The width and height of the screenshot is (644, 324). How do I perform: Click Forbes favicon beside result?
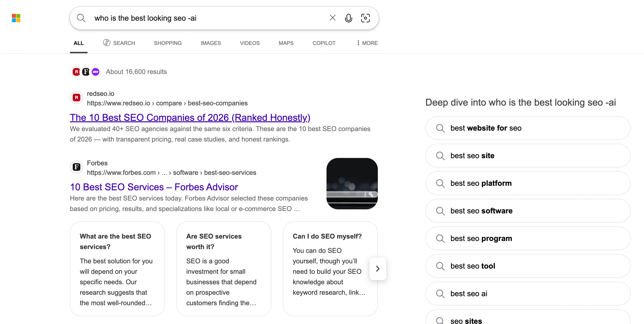76,167
